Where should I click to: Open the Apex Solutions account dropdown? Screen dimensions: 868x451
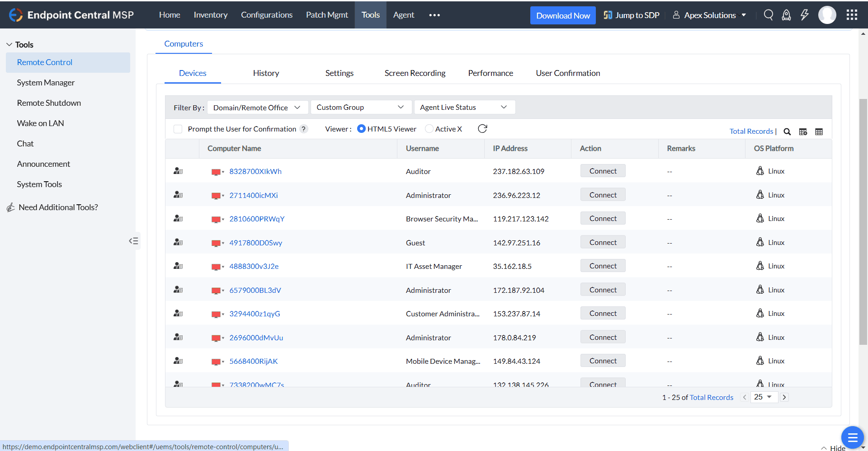tap(709, 15)
